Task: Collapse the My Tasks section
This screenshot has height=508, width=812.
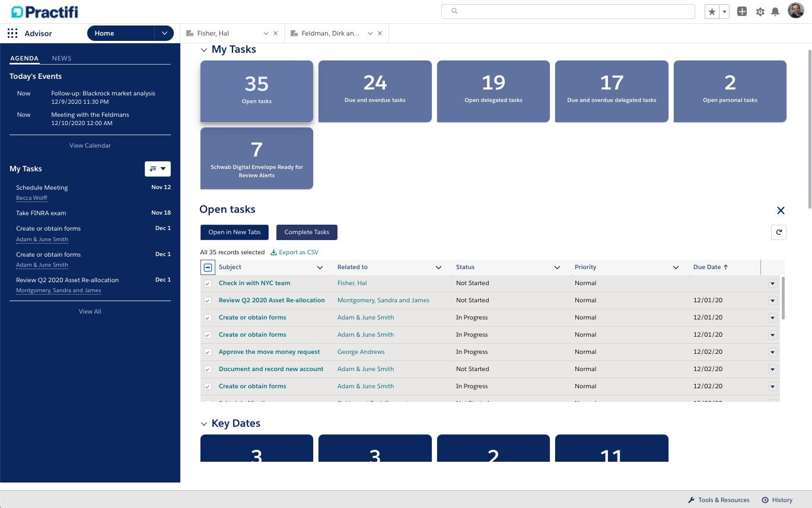Action: click(x=204, y=50)
